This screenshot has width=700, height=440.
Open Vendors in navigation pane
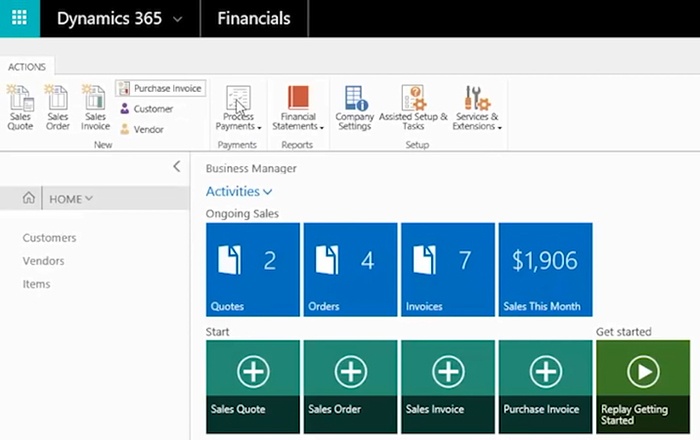click(x=43, y=261)
